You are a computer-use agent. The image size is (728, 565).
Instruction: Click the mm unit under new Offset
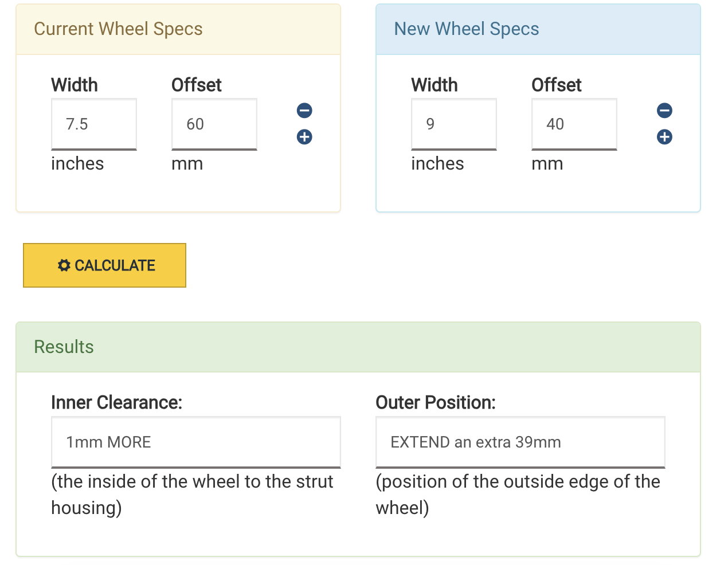(x=547, y=164)
